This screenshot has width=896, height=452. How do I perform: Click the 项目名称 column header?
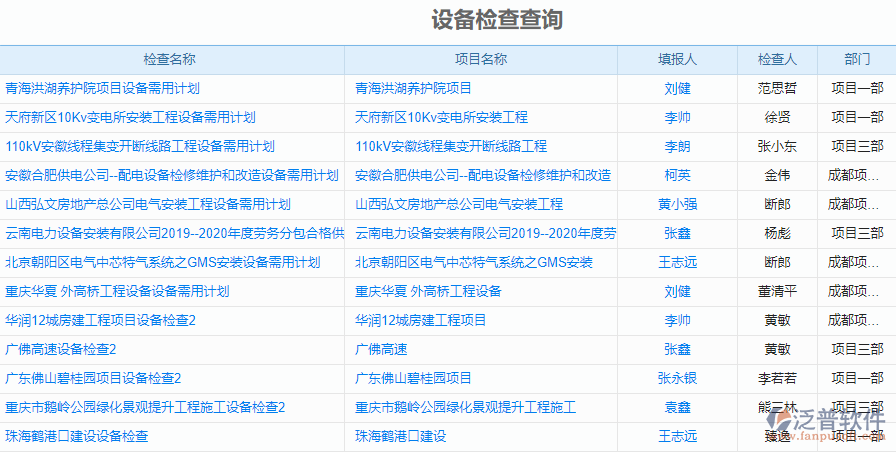481,60
